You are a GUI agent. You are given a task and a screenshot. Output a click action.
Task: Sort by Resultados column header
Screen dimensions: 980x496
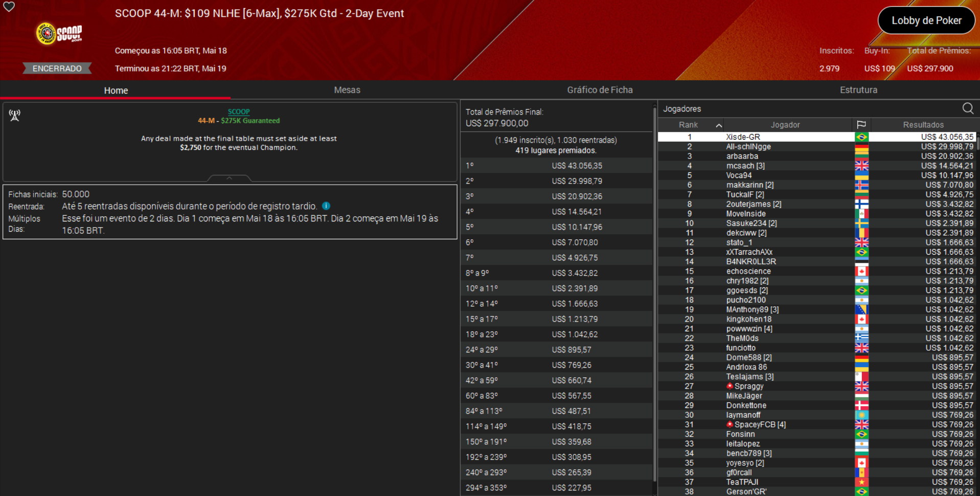click(923, 125)
